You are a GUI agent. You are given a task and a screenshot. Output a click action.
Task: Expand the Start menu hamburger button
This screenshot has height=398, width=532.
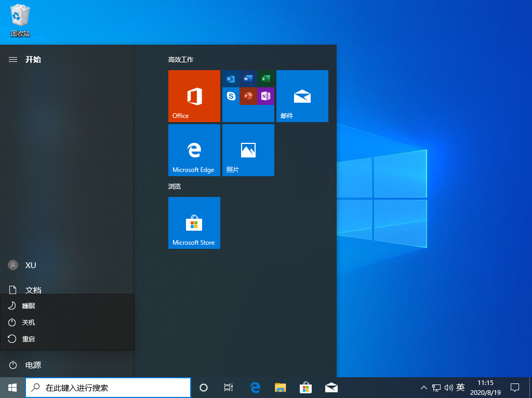(x=13, y=60)
